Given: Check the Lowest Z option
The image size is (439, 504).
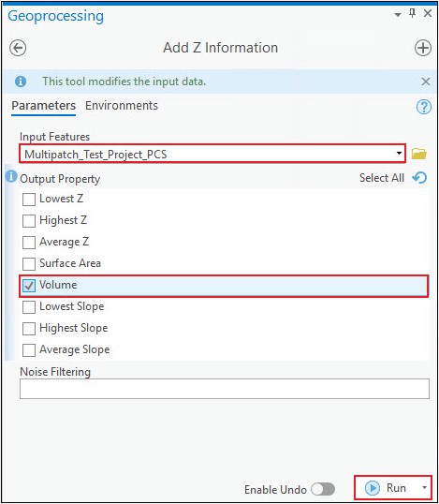Looking at the screenshot, I should [x=29, y=200].
